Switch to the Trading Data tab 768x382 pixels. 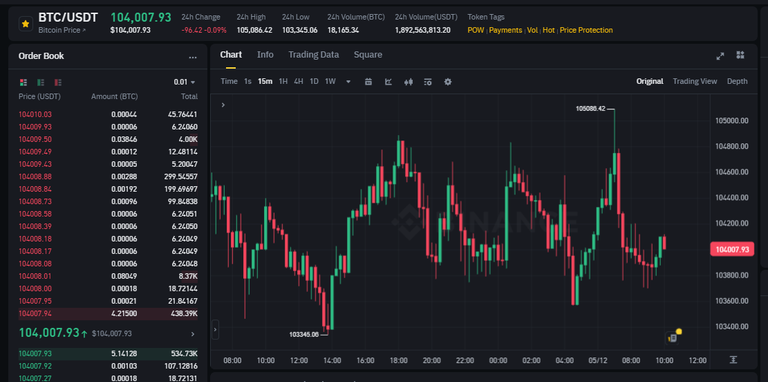pos(313,55)
